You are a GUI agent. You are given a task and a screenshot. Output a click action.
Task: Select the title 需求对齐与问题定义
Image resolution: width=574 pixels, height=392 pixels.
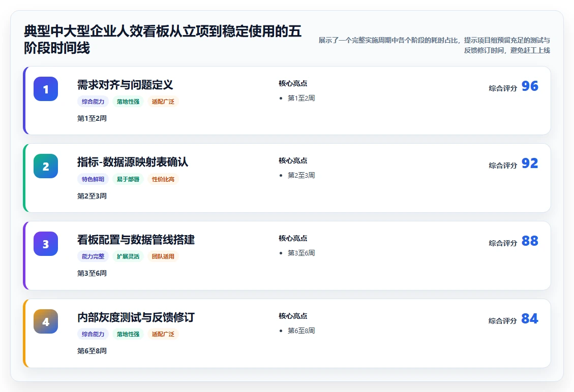click(125, 85)
